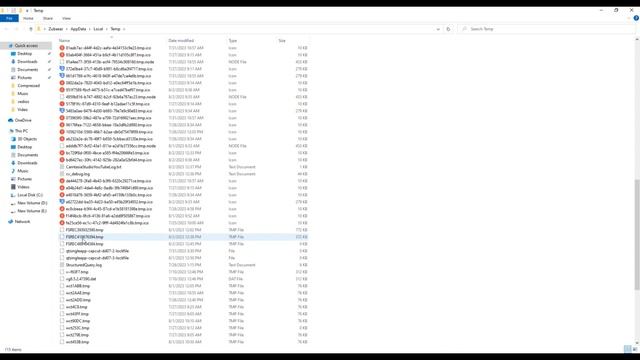Click the Desktop icon under Quick access
640x360 pixels.
[x=13, y=53]
